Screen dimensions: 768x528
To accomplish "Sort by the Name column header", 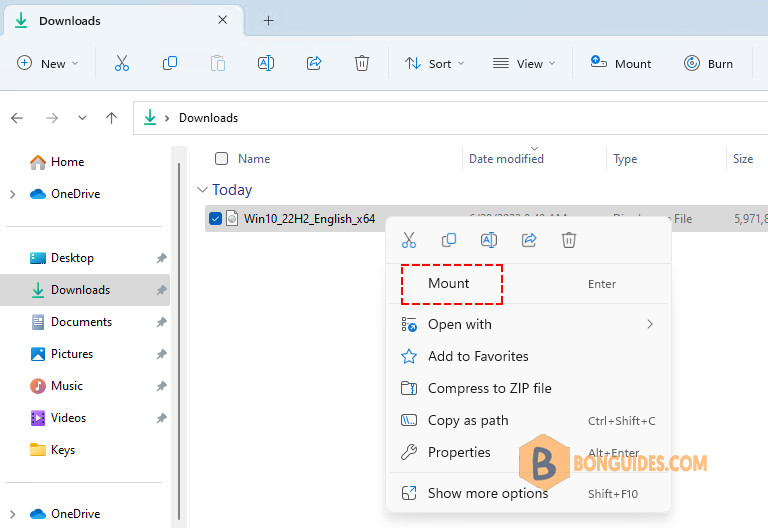I will click(254, 159).
